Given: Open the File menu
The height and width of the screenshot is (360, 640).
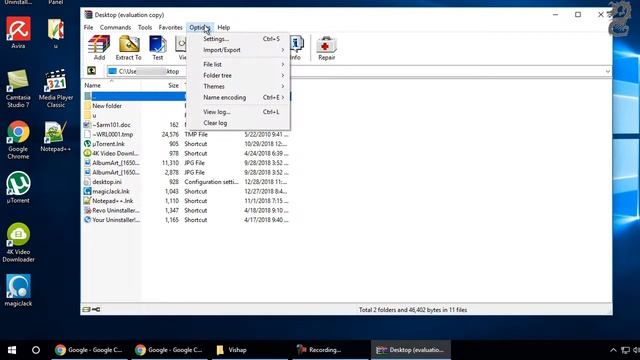Looking at the screenshot, I should [x=89, y=27].
